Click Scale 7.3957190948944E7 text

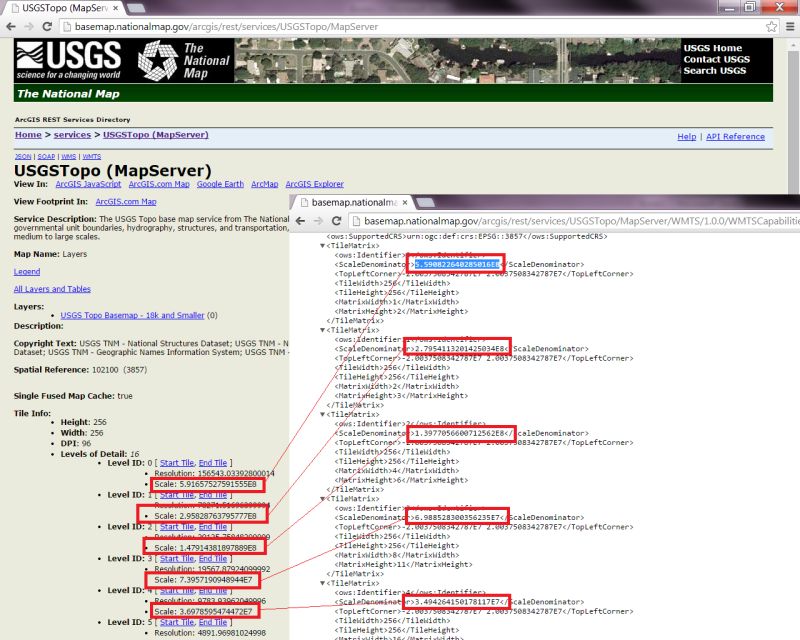[203, 580]
